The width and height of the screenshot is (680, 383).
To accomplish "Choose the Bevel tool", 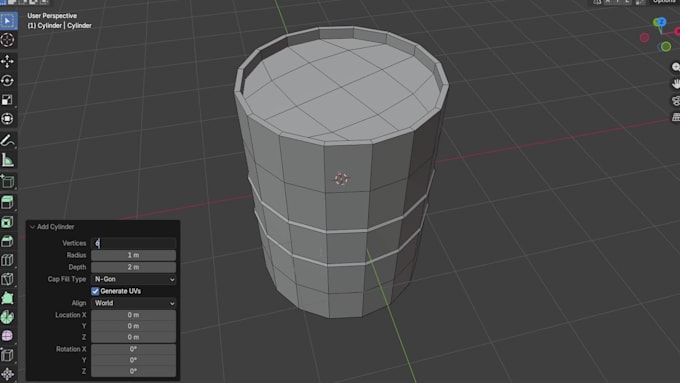I will [x=7, y=241].
